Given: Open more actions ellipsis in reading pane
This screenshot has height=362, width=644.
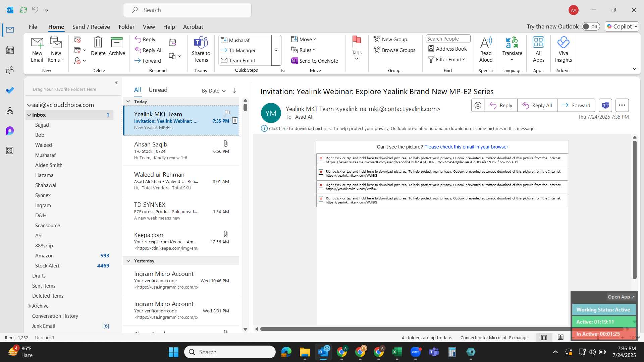Looking at the screenshot, I should point(622,105).
